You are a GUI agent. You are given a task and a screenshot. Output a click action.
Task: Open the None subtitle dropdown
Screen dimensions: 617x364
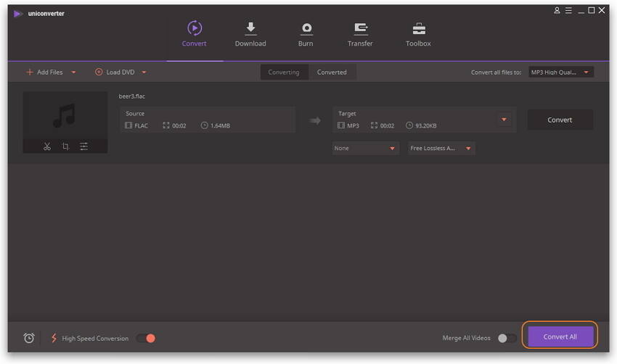pyautogui.click(x=366, y=148)
